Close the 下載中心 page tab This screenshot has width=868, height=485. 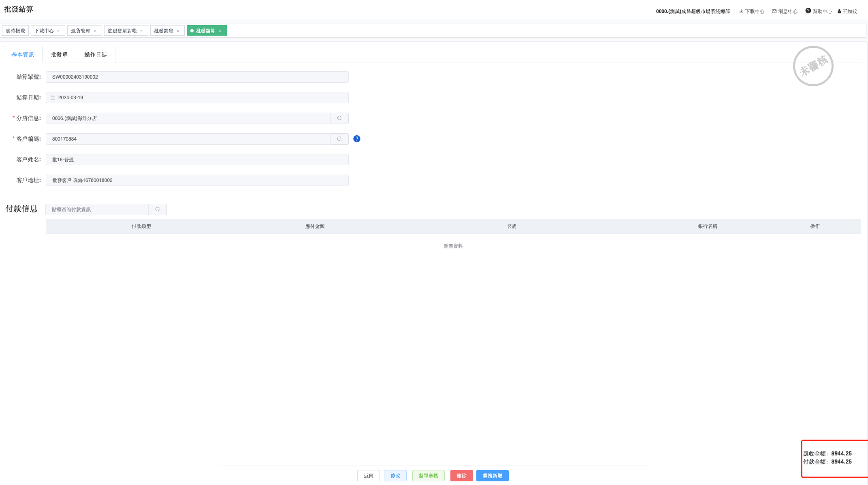coord(58,31)
